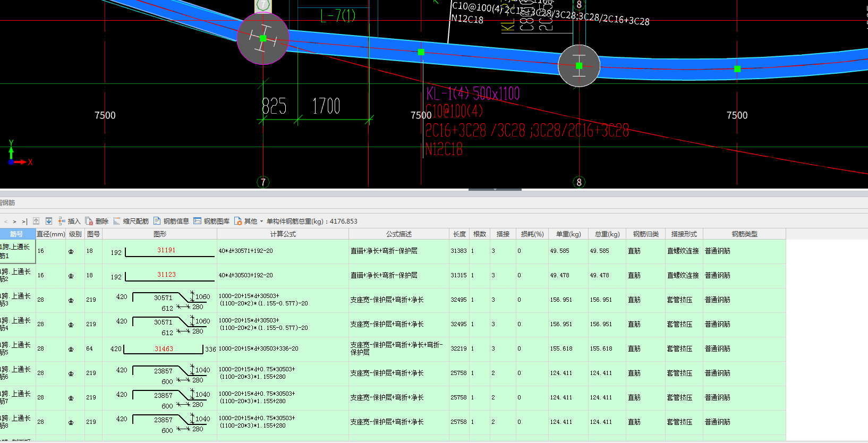
Task: Click the 单重(kg) column header
Action: pyautogui.click(x=568, y=234)
